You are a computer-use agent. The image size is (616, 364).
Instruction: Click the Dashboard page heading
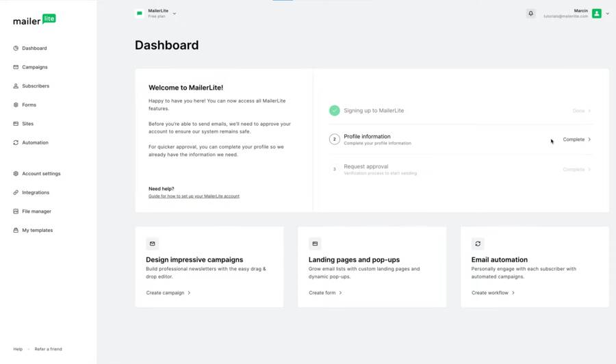(x=166, y=45)
